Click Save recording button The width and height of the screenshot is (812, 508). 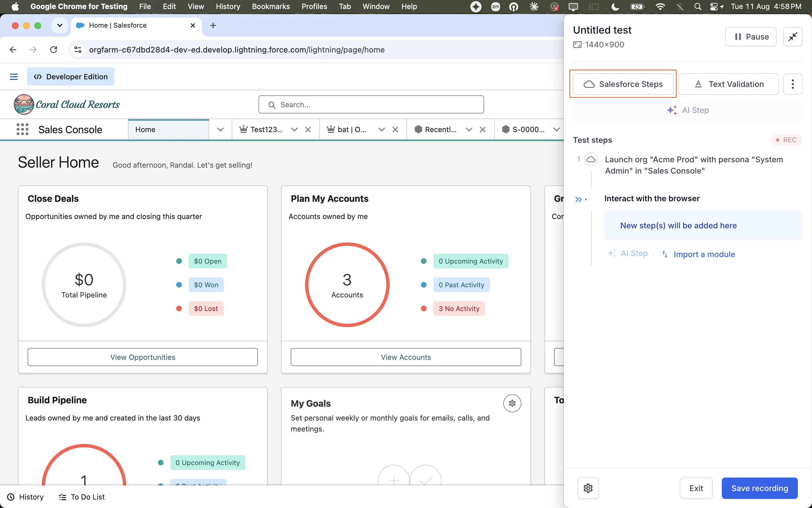760,488
